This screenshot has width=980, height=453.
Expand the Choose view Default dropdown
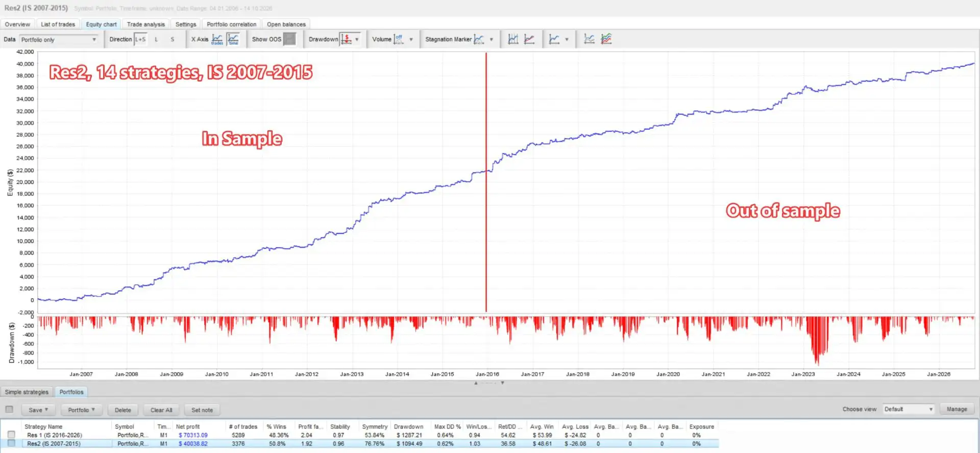click(909, 409)
